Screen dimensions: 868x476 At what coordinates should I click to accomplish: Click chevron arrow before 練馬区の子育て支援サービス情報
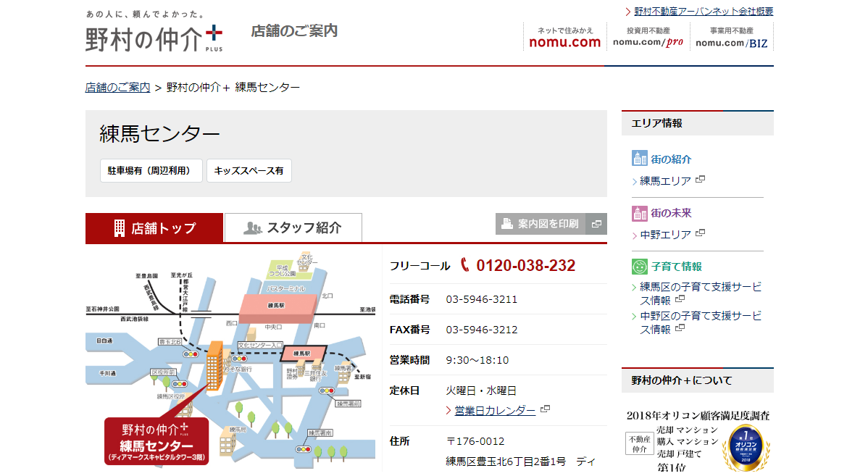coord(635,287)
